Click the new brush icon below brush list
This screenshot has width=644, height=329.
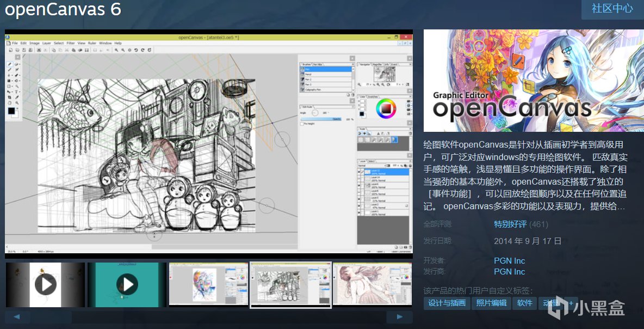pyautogui.click(x=348, y=95)
